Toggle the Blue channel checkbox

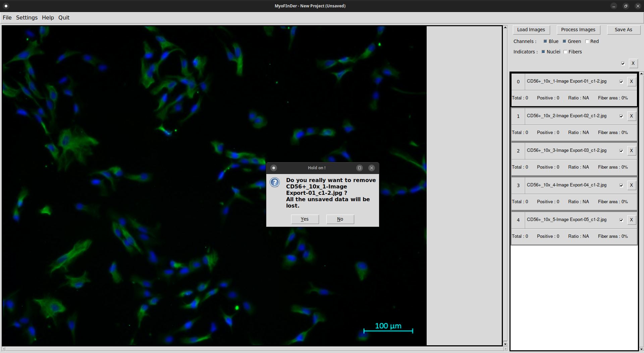pos(545,41)
